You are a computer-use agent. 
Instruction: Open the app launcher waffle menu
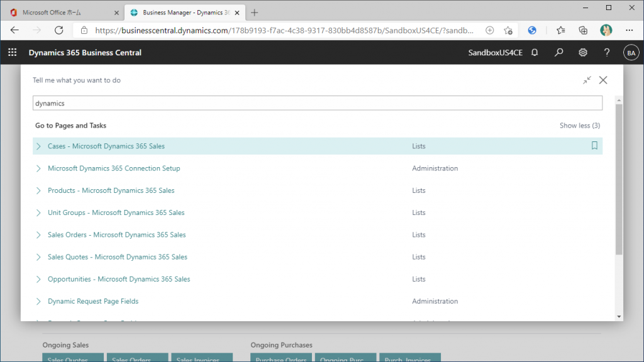[13, 53]
